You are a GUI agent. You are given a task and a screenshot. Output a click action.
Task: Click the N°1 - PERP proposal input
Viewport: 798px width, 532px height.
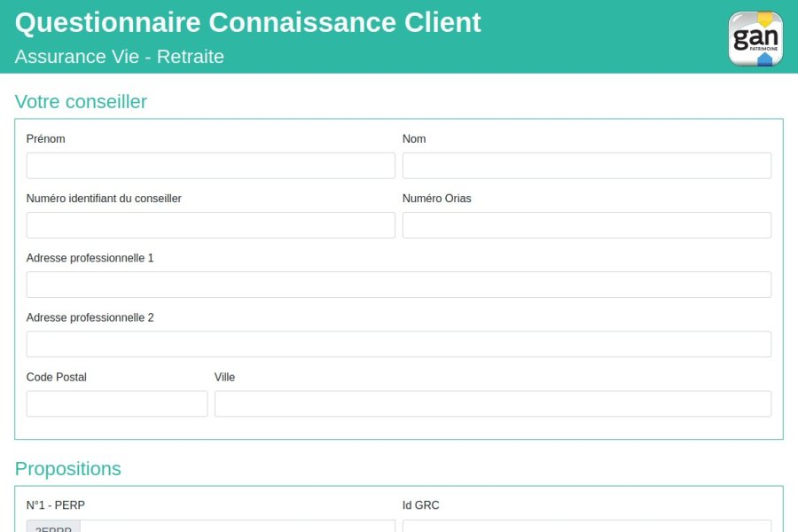237,527
